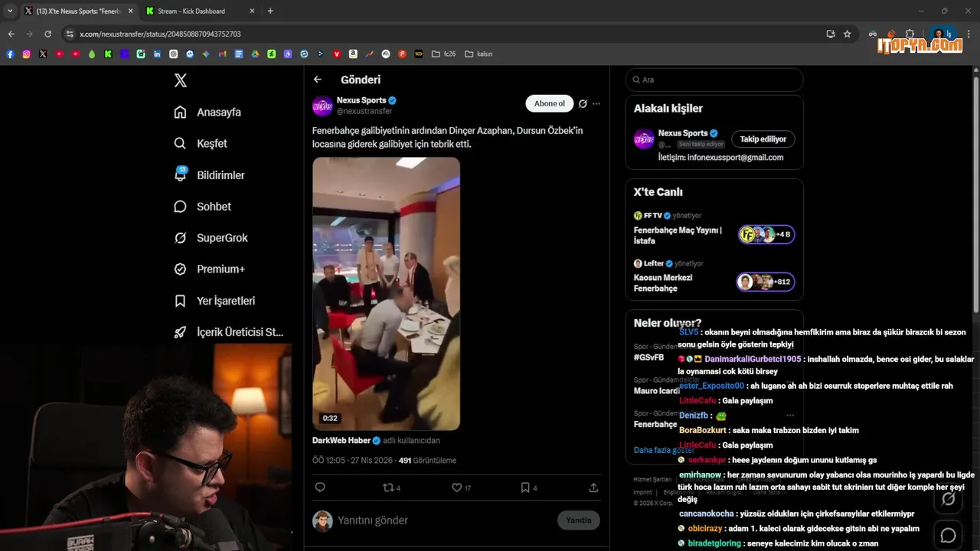Open Lefter Kaosun Merkezi live space
The width and height of the screenshot is (980, 551).
tap(714, 275)
